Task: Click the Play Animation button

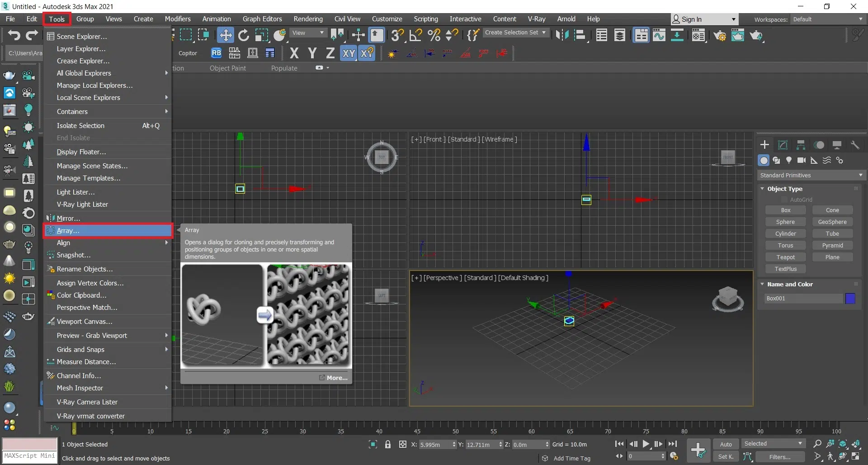Action: (x=646, y=444)
